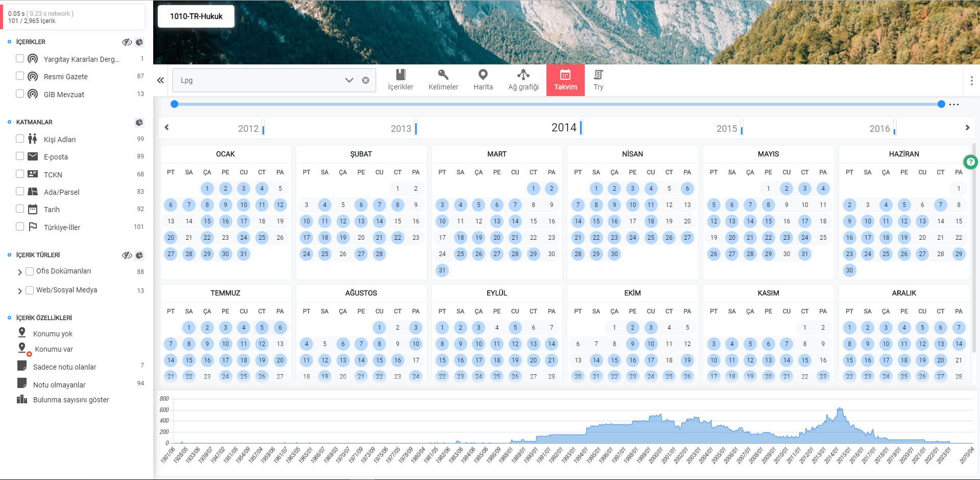
Task: Expand the Web/Sosyal Medya tree item
Action: [20, 291]
